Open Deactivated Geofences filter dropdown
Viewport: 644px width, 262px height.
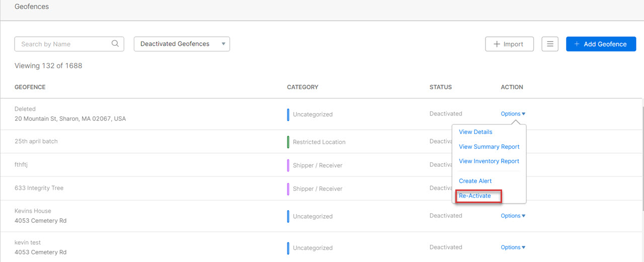(182, 44)
